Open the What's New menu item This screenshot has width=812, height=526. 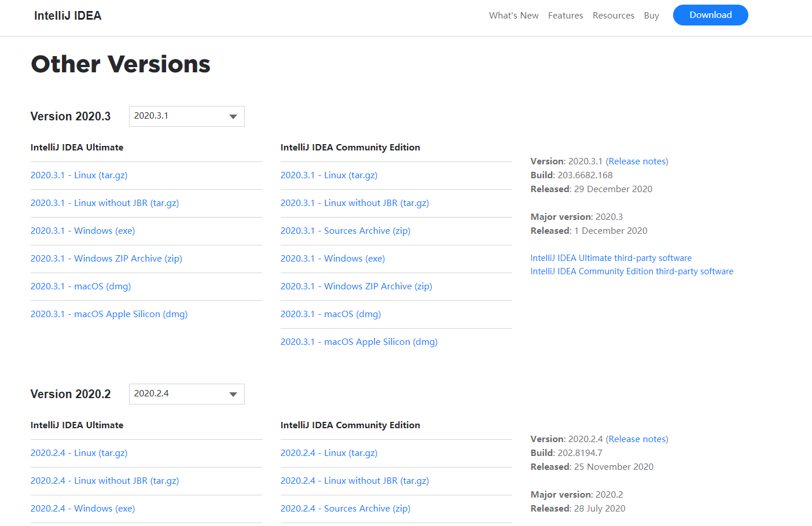pyautogui.click(x=513, y=16)
